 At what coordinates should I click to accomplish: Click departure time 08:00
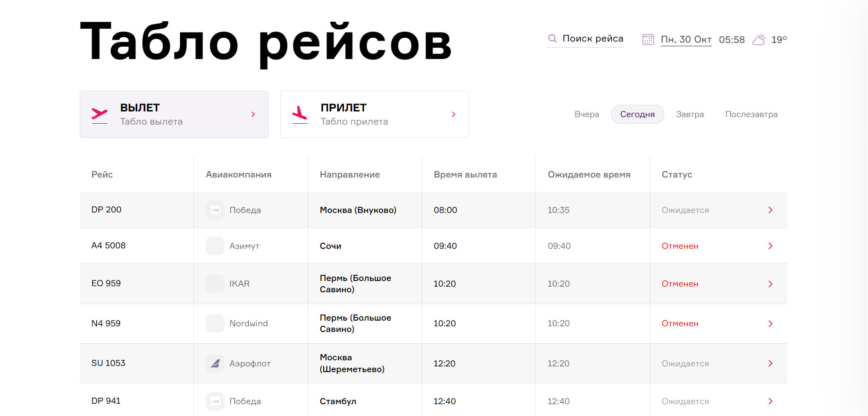point(445,210)
